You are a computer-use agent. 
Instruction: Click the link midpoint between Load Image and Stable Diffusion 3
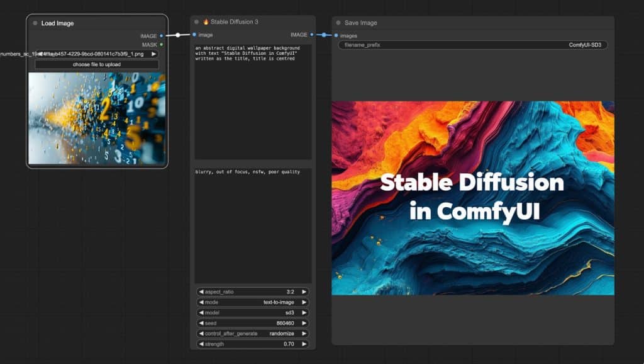[178, 35]
